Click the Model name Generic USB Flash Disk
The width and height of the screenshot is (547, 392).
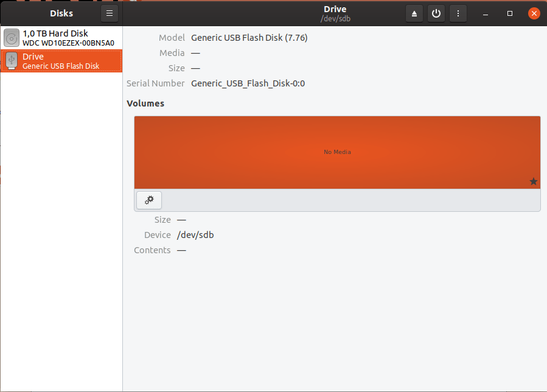click(248, 37)
